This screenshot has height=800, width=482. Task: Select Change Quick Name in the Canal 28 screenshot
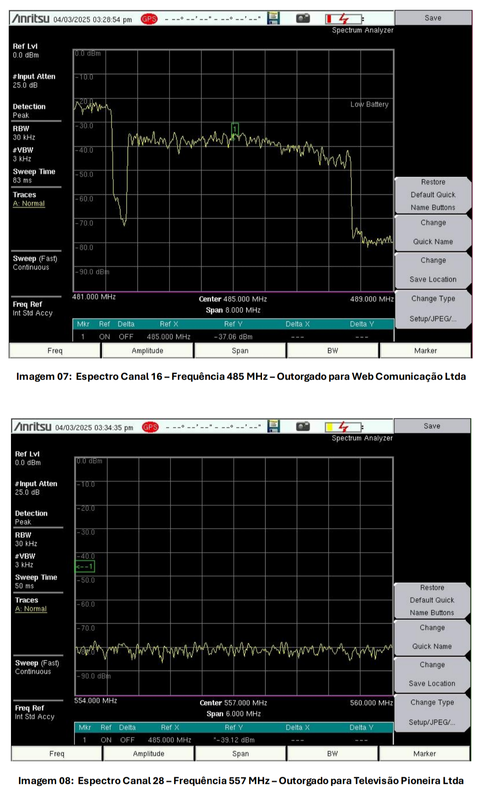tap(432, 637)
